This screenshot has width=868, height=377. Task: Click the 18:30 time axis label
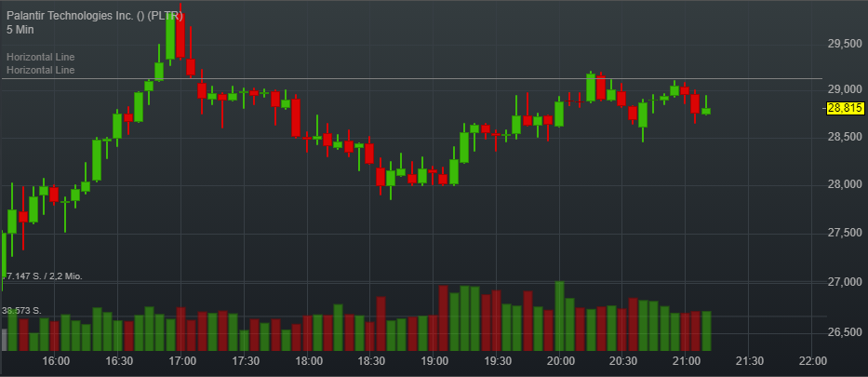tap(371, 361)
